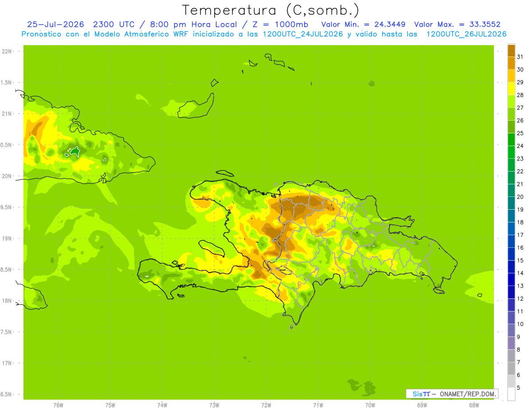Pick the green swatch between 26 and 27
This screenshot has width=532, height=411.
click(x=511, y=114)
